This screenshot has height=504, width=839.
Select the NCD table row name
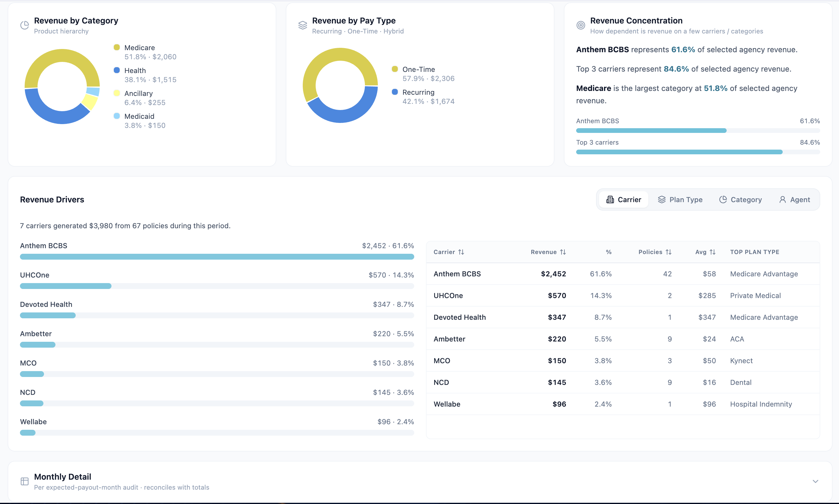pos(441,383)
